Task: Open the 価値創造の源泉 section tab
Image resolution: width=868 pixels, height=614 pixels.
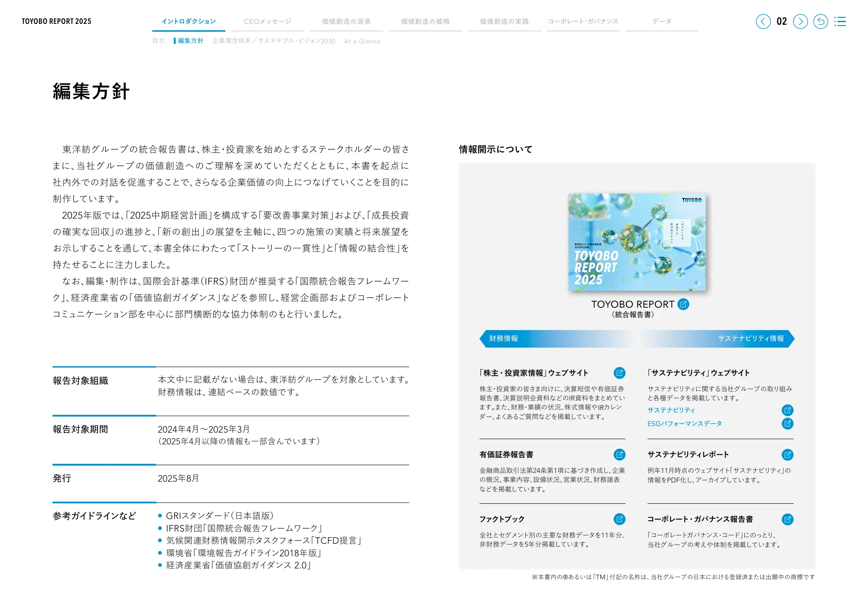Action: coord(346,21)
